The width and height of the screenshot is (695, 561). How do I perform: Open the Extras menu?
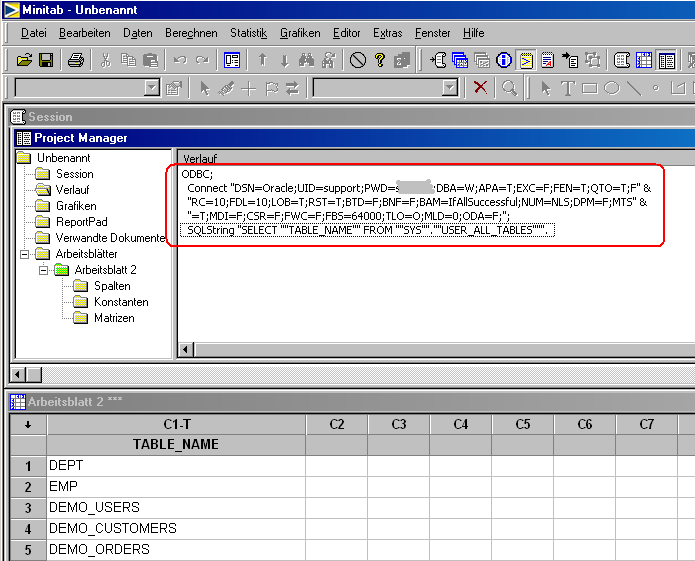pyautogui.click(x=387, y=33)
